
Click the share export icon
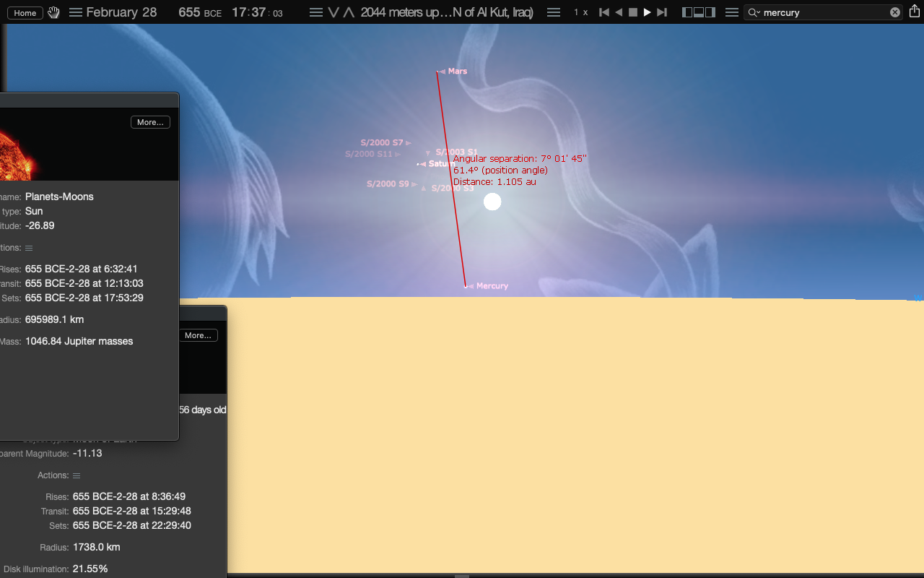(915, 12)
